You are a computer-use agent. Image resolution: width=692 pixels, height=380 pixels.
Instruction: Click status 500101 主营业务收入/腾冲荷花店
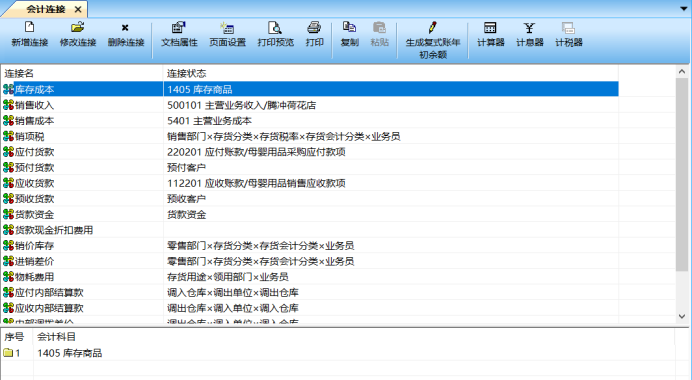(241, 105)
